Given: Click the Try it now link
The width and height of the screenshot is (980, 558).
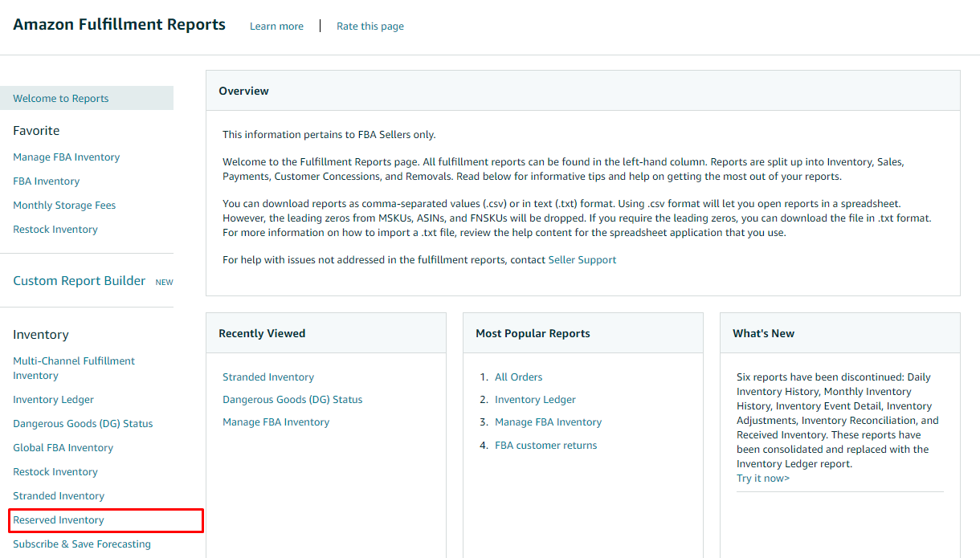Looking at the screenshot, I should point(763,479).
